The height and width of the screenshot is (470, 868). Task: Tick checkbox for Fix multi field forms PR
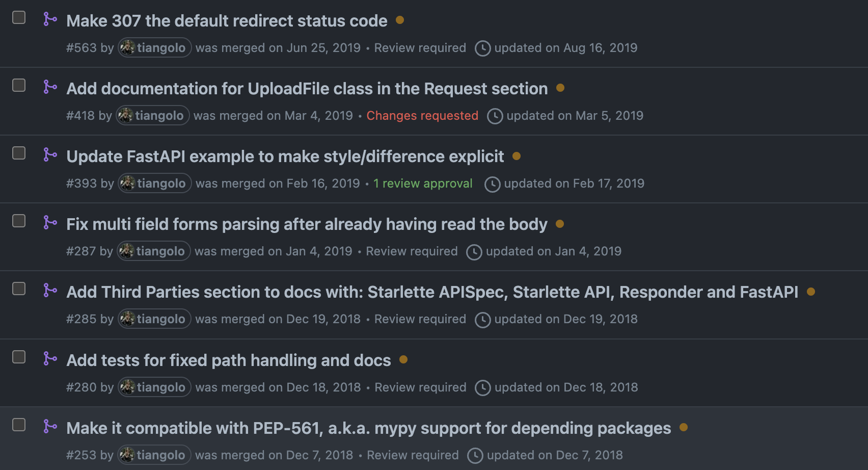pos(19,221)
